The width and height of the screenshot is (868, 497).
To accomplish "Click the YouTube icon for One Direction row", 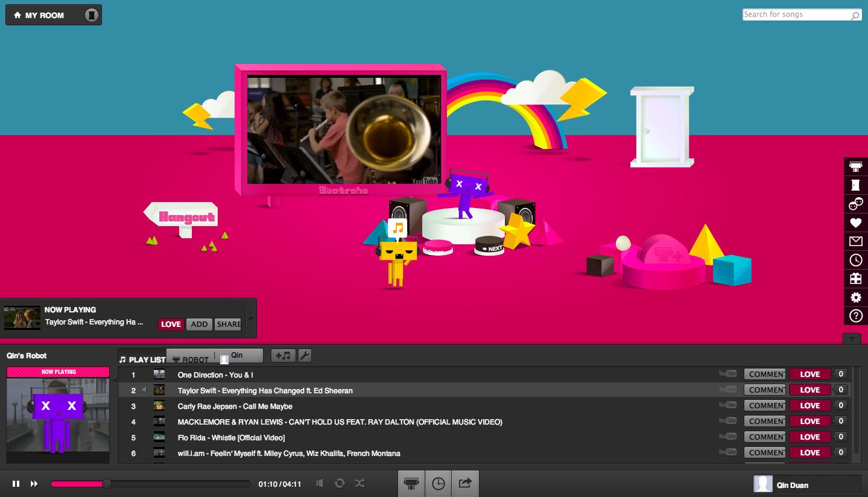I will (x=727, y=374).
